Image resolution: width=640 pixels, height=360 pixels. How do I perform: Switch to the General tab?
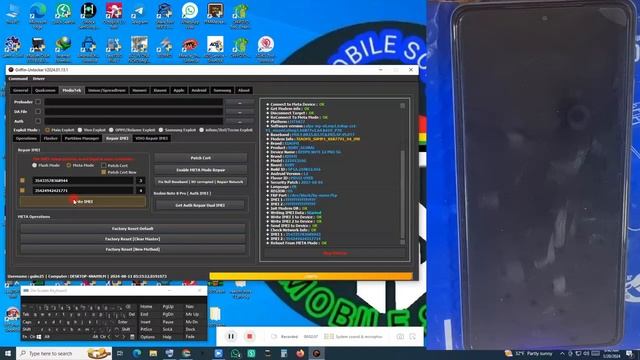[20, 90]
